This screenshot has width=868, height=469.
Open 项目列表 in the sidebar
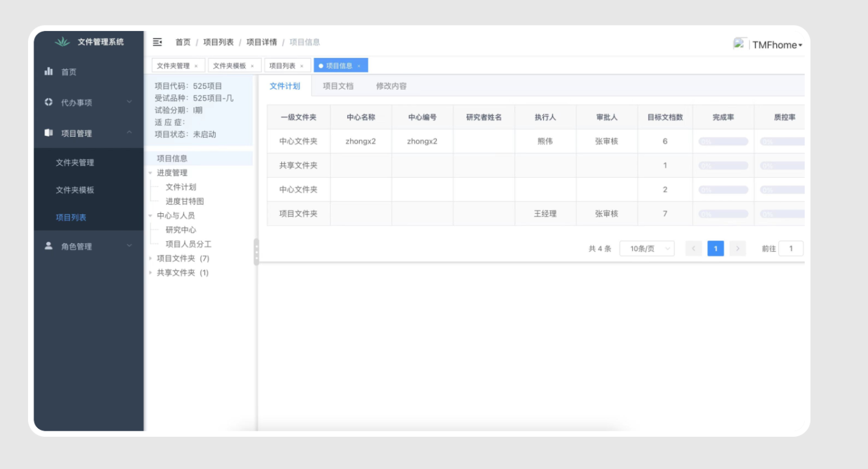71,217
